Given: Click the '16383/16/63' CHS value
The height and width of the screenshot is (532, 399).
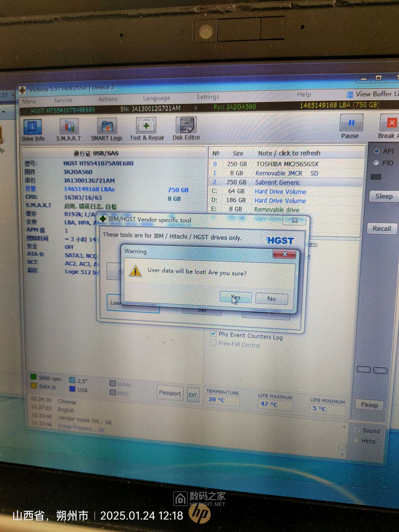Looking at the screenshot, I should (83, 198).
